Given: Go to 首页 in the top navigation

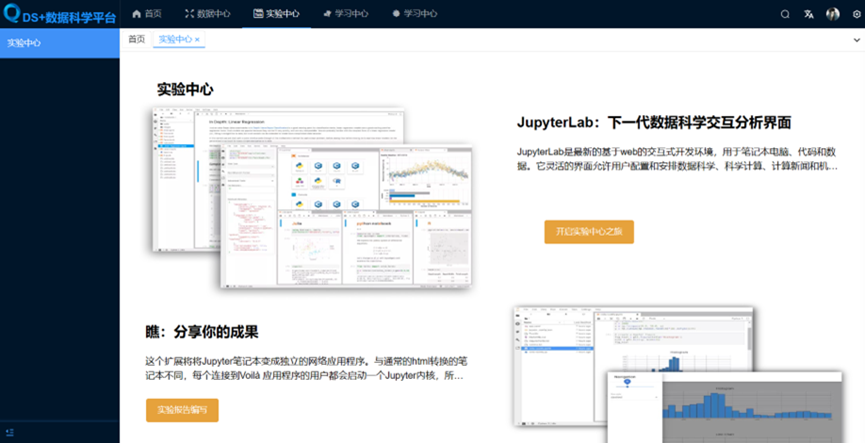Looking at the screenshot, I should pyautogui.click(x=147, y=14).
